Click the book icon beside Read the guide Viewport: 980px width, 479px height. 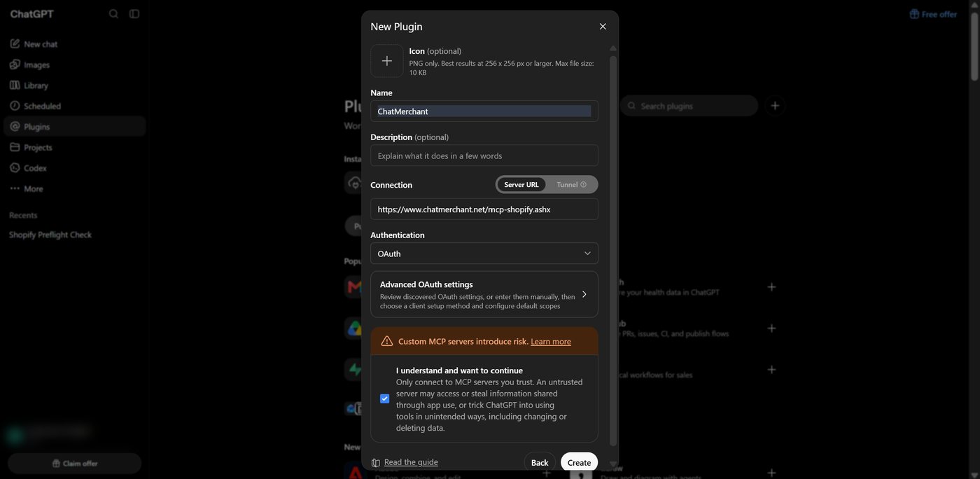click(x=376, y=463)
